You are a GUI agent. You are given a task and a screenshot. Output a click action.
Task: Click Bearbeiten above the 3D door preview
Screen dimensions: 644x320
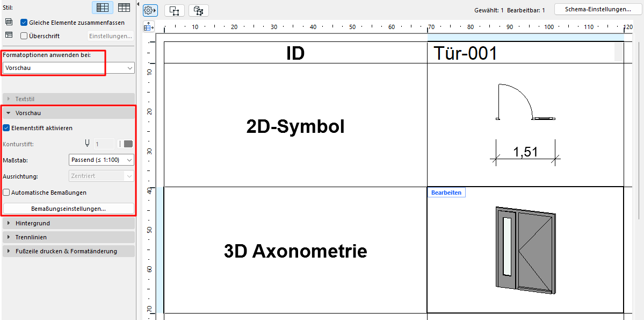coord(446,191)
